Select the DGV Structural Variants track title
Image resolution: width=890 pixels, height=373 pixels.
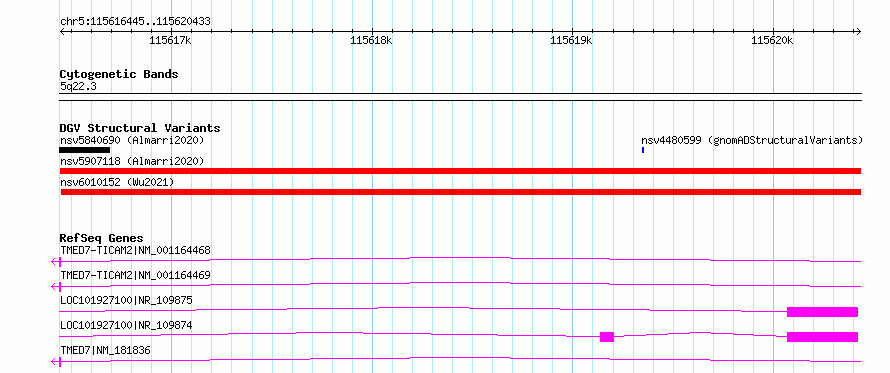coord(140,128)
